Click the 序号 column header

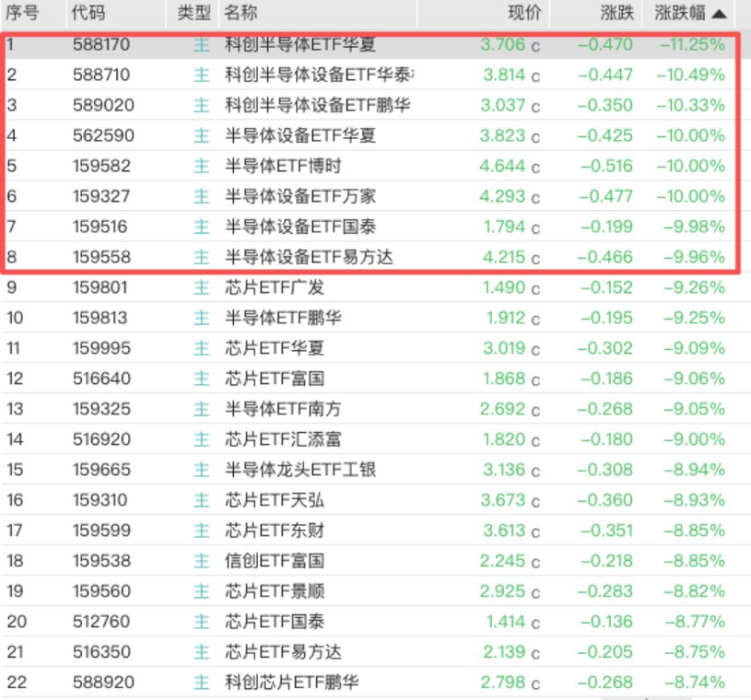click(x=22, y=13)
